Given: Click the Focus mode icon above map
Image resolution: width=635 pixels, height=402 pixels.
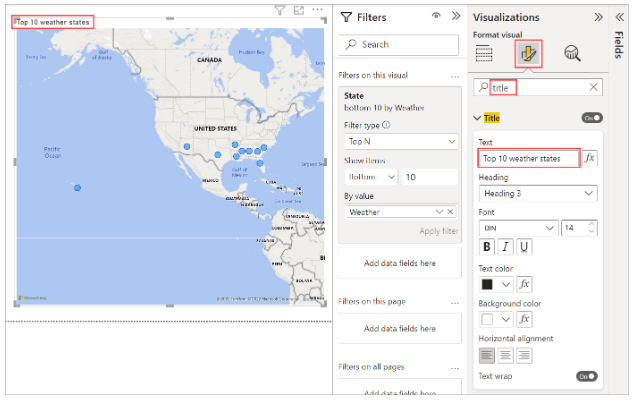Looking at the screenshot, I should pos(299,10).
